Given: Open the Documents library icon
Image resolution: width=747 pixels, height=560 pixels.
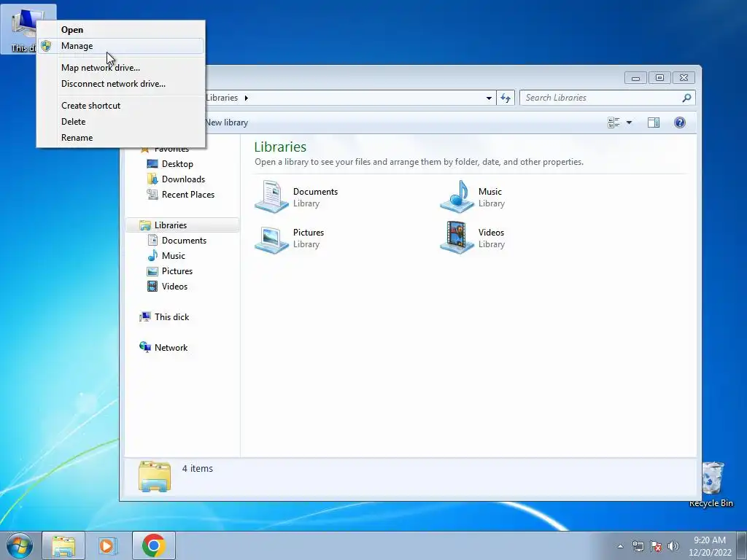Looking at the screenshot, I should point(271,196).
